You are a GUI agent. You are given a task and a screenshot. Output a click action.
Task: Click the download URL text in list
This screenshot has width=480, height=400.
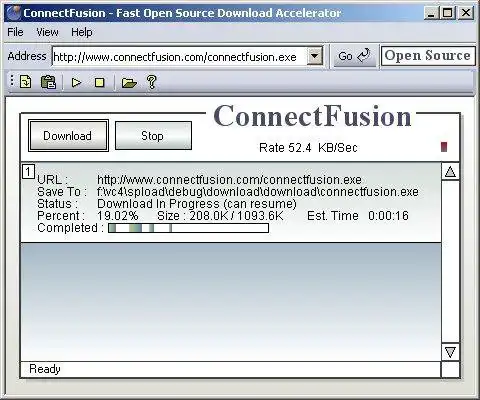click(x=229, y=180)
